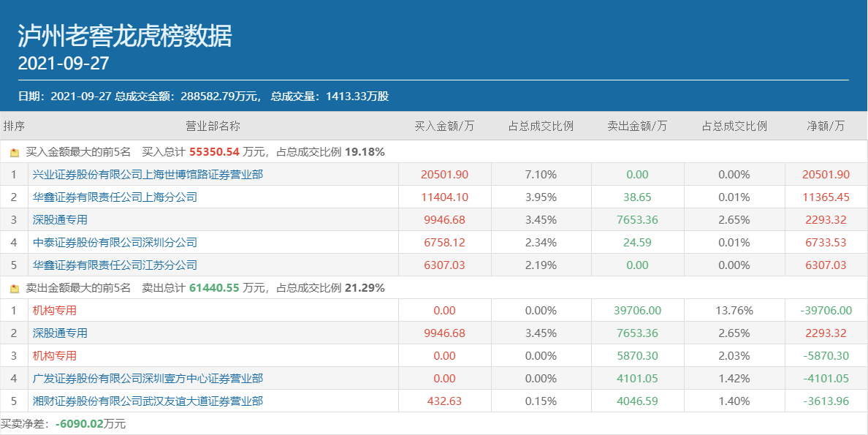Open 广发证券深圳壹方中心证券营业部 link
Viewport: 868px width, 435px height.
pos(148,379)
